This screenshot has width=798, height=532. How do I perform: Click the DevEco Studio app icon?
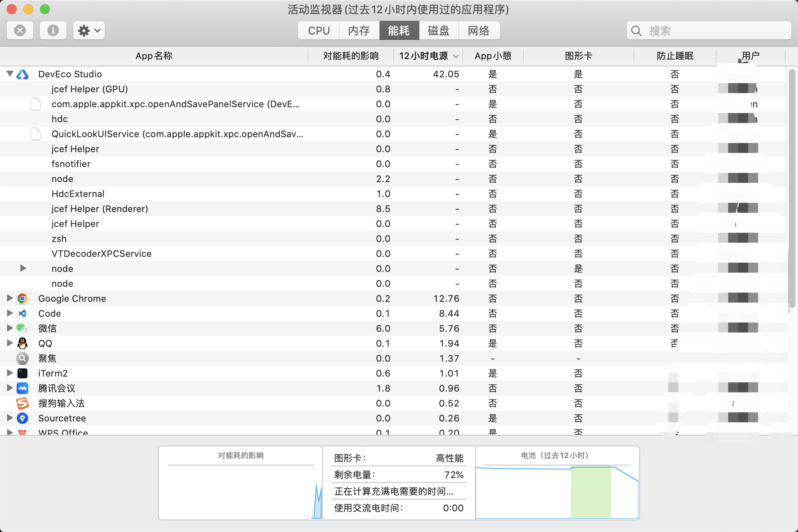tap(22, 74)
